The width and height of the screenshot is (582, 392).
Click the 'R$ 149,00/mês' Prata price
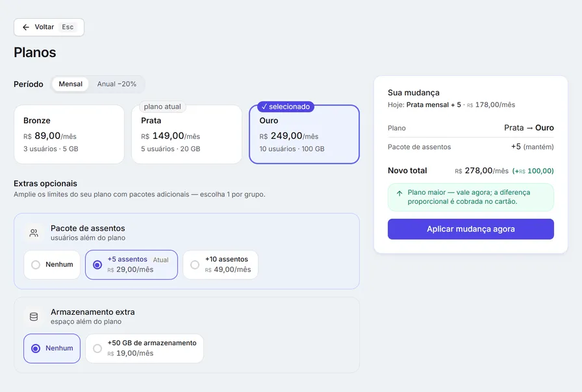(x=170, y=136)
